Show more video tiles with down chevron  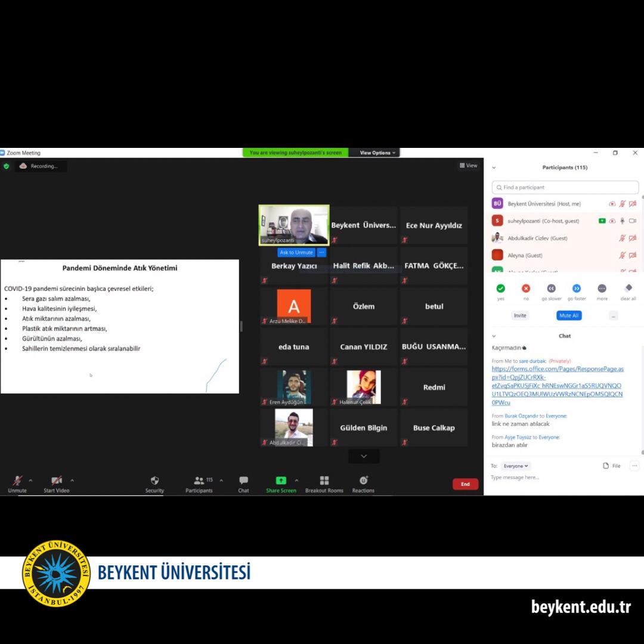pos(364,456)
